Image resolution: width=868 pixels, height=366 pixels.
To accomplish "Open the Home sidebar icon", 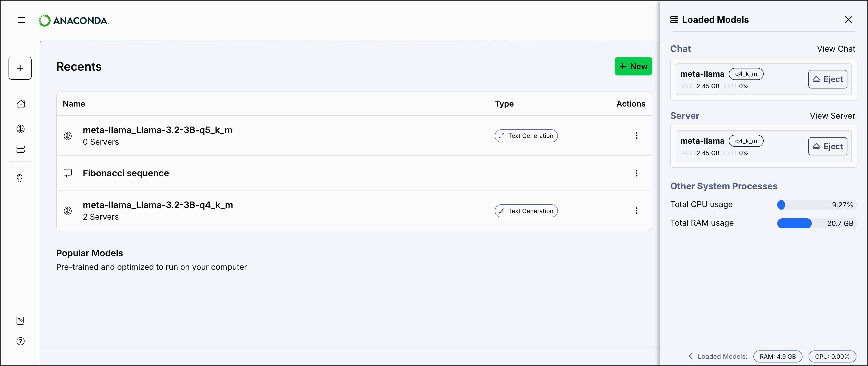I will click(21, 104).
